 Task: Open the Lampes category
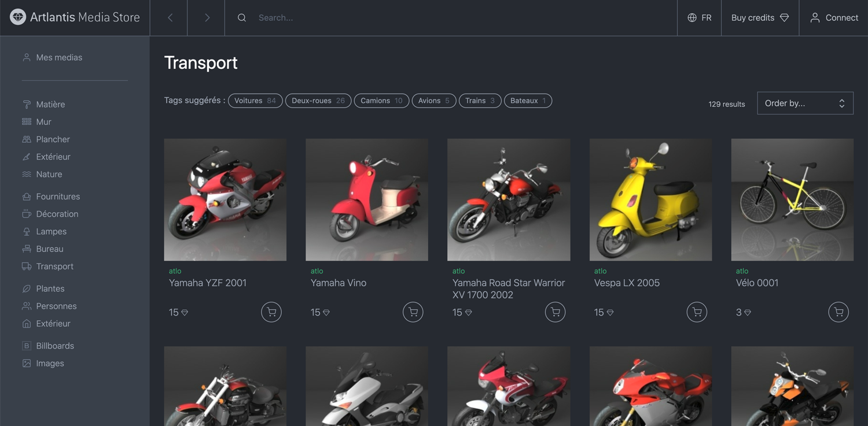point(52,231)
